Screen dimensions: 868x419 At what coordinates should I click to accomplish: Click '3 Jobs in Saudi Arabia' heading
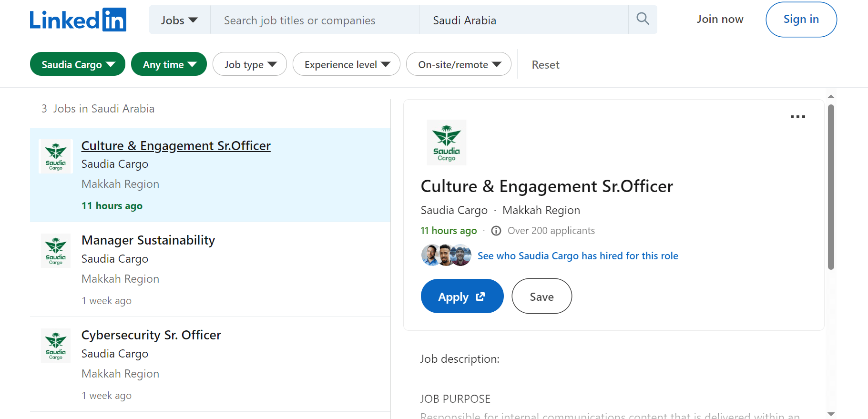click(x=98, y=109)
